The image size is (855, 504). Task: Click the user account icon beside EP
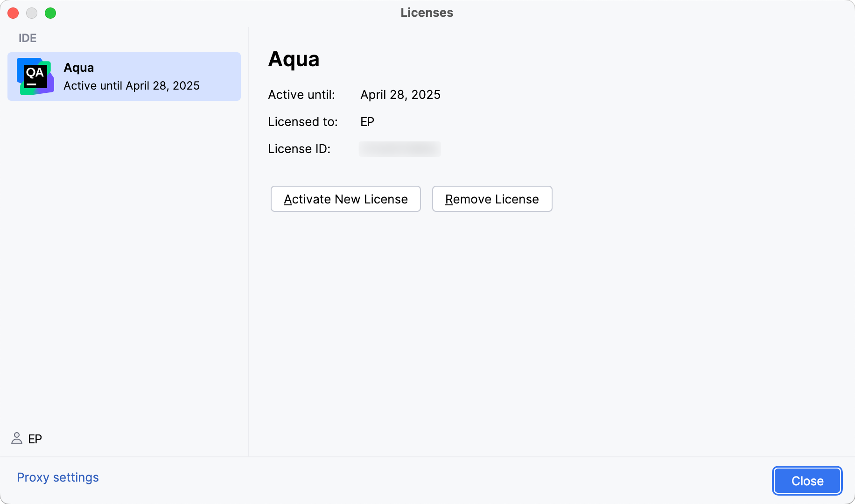[x=17, y=439]
